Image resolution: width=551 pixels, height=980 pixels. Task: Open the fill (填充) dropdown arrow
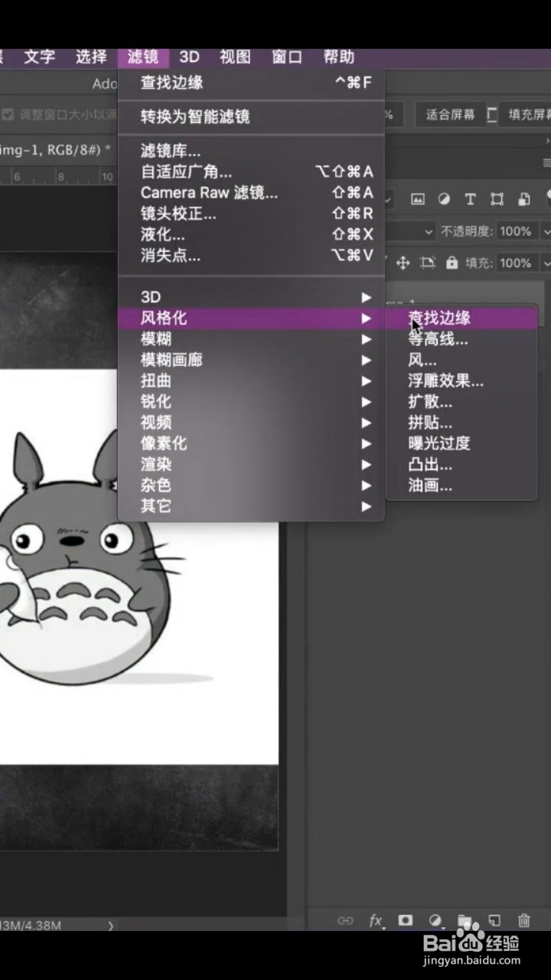click(546, 263)
